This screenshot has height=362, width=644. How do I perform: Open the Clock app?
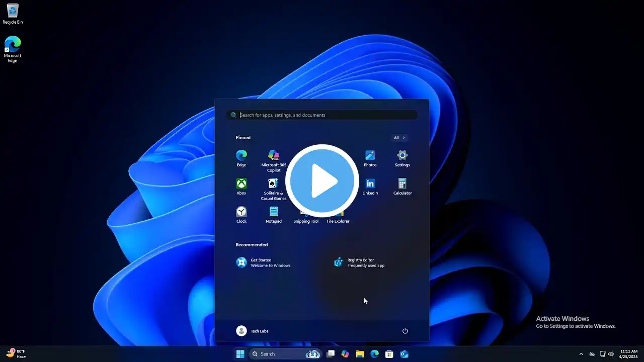tap(242, 215)
